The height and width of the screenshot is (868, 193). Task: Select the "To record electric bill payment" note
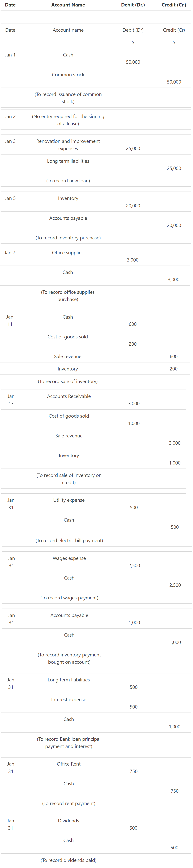click(69, 541)
